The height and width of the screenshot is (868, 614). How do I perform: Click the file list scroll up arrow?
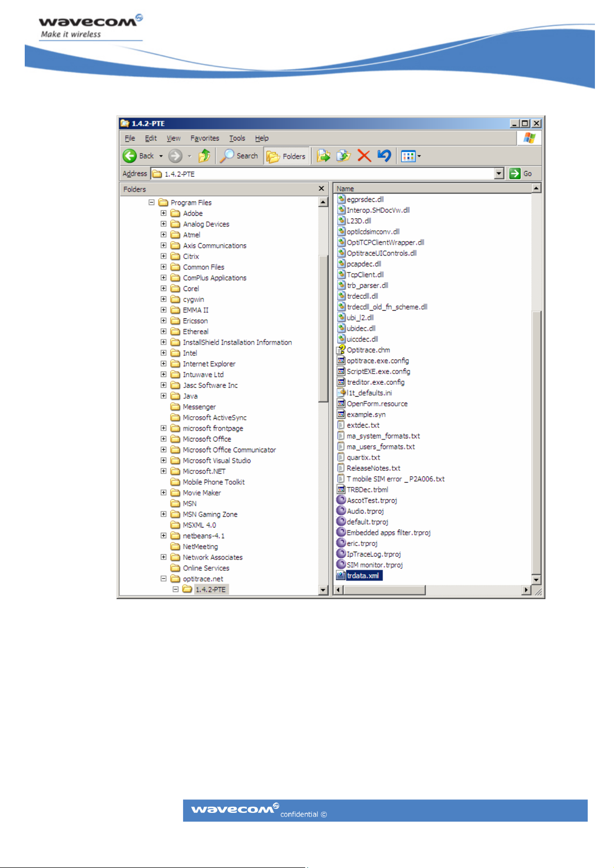536,189
